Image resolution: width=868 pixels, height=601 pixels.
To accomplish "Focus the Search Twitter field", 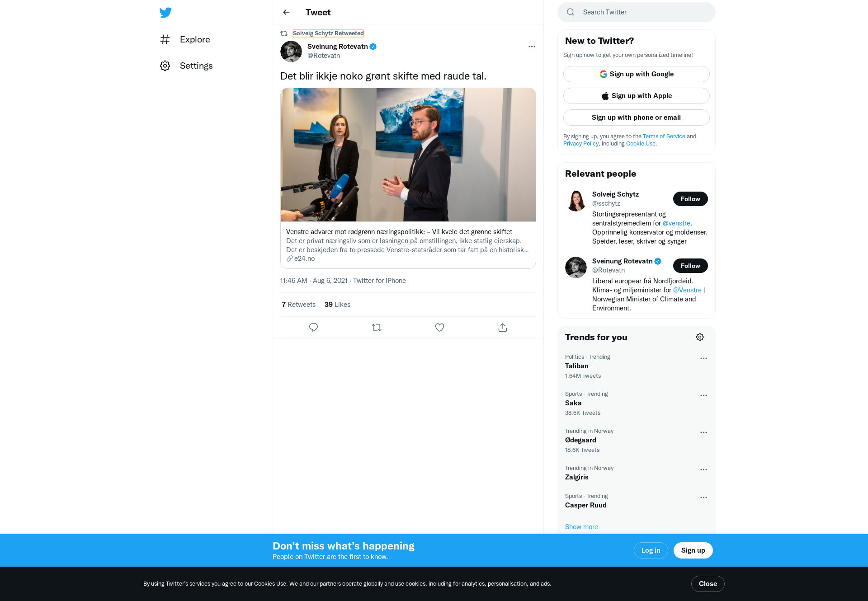I will [636, 12].
